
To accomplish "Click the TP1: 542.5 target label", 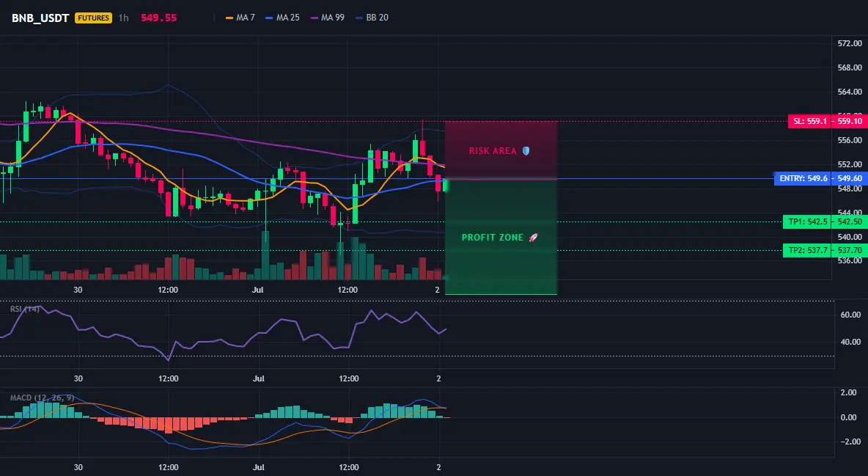I will click(x=808, y=221).
